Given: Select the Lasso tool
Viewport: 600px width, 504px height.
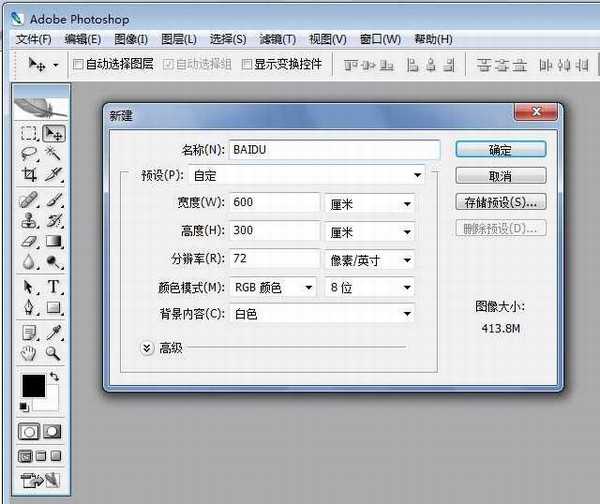Looking at the screenshot, I should [29, 154].
